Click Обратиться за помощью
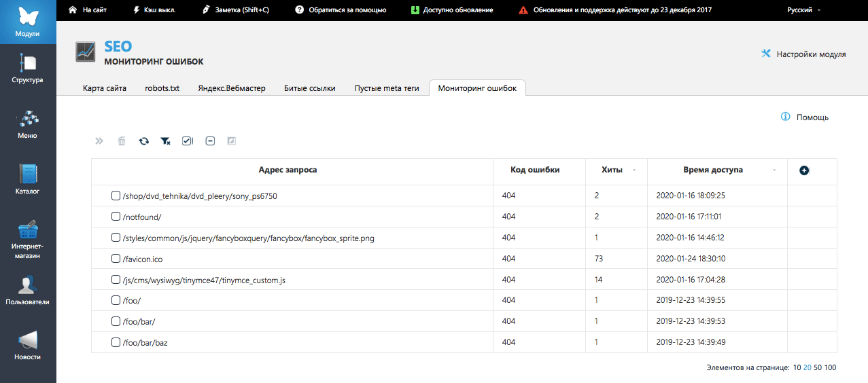This screenshot has width=868, height=383. pos(347,10)
